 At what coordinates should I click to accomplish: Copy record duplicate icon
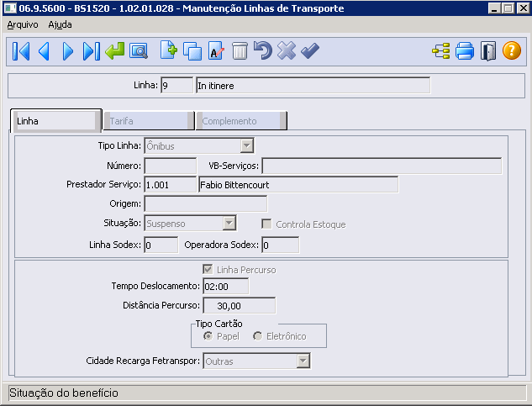(192, 51)
